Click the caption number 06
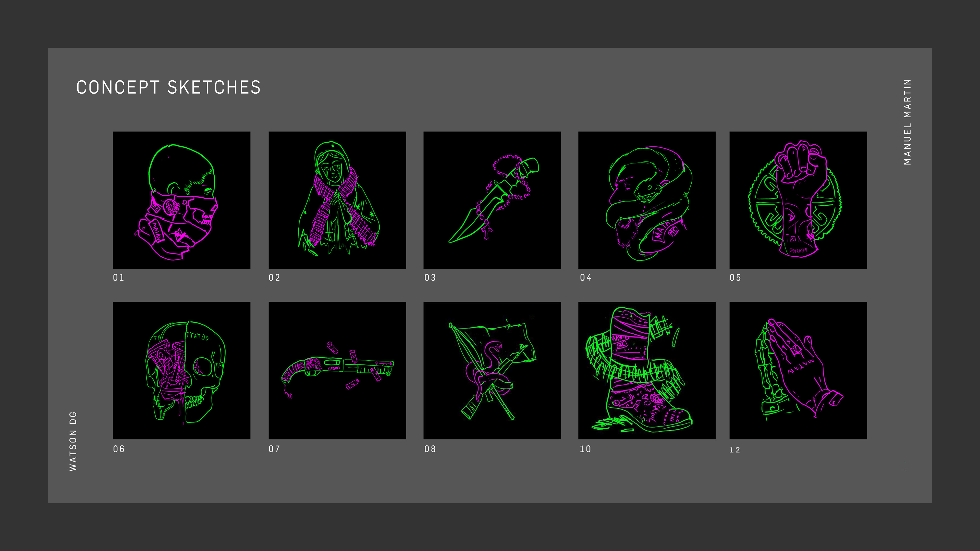The height and width of the screenshot is (551, 980). pyautogui.click(x=119, y=449)
